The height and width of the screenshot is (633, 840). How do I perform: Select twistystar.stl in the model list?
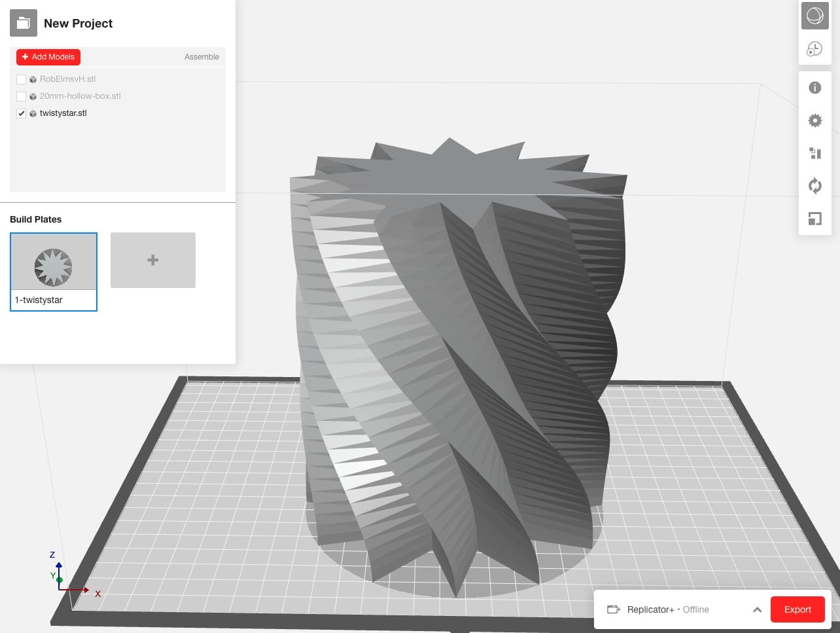tap(63, 113)
